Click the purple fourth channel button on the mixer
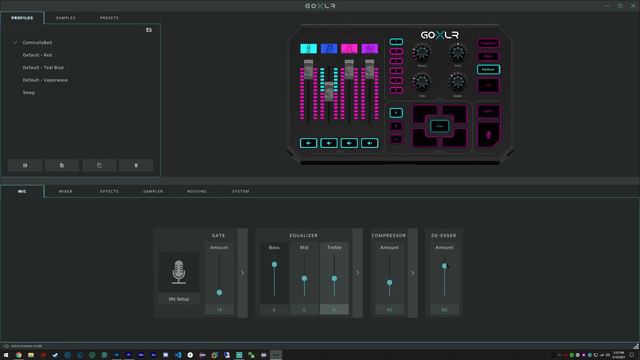This screenshot has width=640, height=360. 369,49
